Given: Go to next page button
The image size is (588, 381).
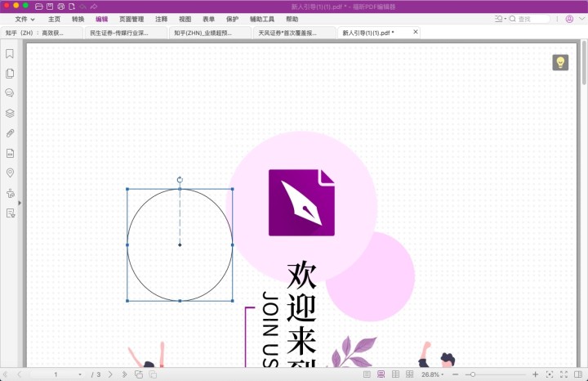Looking at the screenshot, I should [x=110, y=374].
